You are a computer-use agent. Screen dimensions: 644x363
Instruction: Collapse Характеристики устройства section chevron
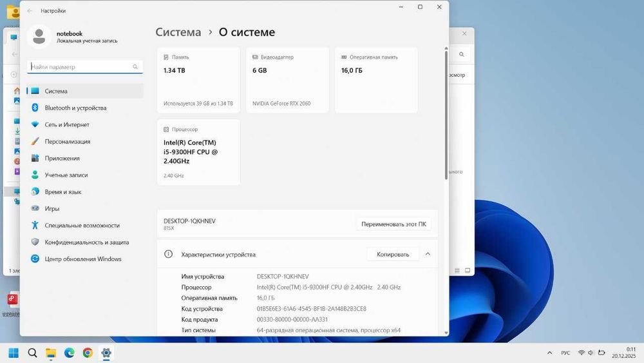[x=428, y=254]
